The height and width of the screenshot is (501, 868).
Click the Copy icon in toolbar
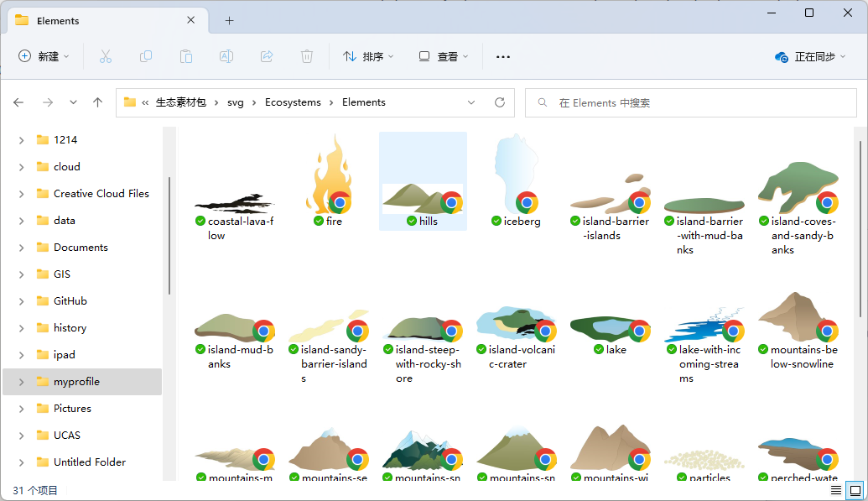[x=146, y=56]
